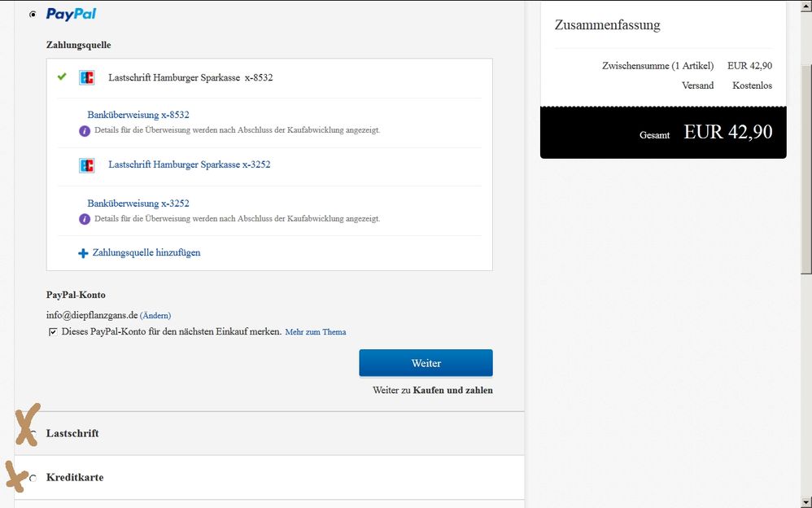The width and height of the screenshot is (812, 508).
Task: Click the info icon under Banküberweisung x-8532
Action: click(84, 130)
